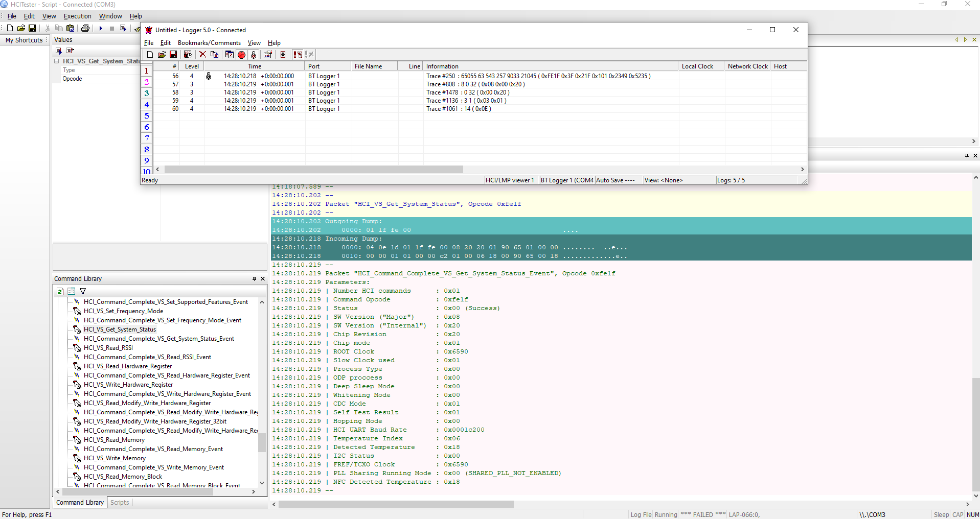
Task: Open the Execution menu
Action: pyautogui.click(x=77, y=16)
